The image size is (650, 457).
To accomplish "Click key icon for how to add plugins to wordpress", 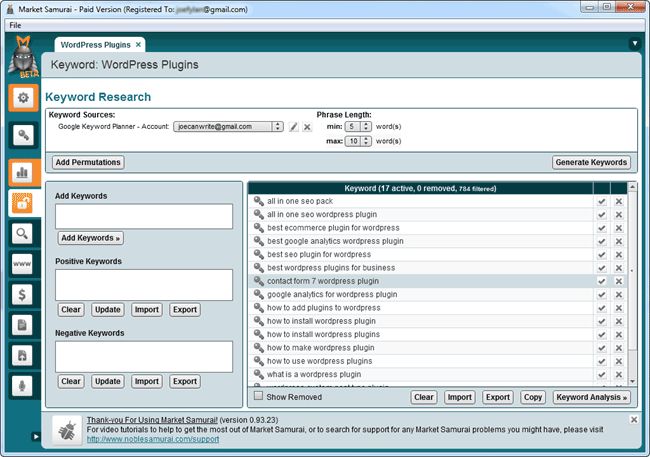I will pos(259,308).
